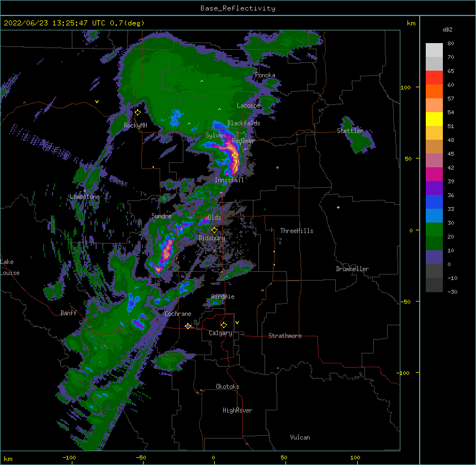Click the yellow diamond marker near RedDeer

pyautogui.click(x=235, y=155)
